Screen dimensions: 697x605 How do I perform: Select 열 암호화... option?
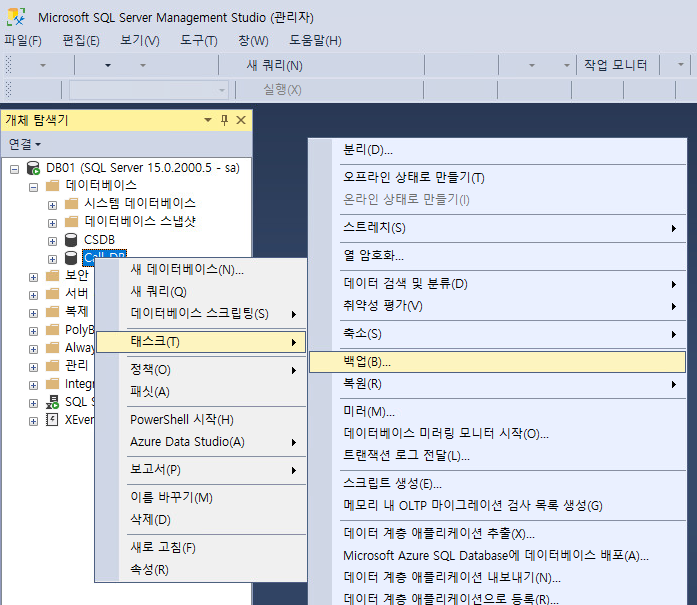point(497,256)
